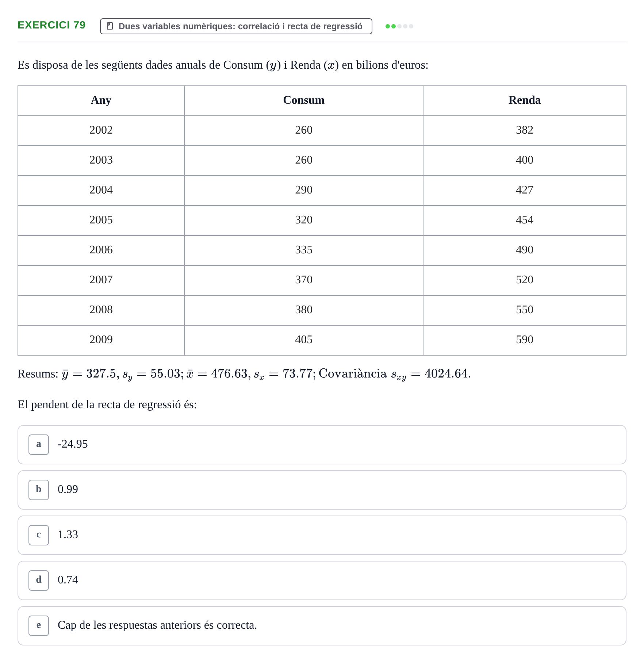Click the letter d badge
This screenshot has width=644, height=663.
coord(39,580)
